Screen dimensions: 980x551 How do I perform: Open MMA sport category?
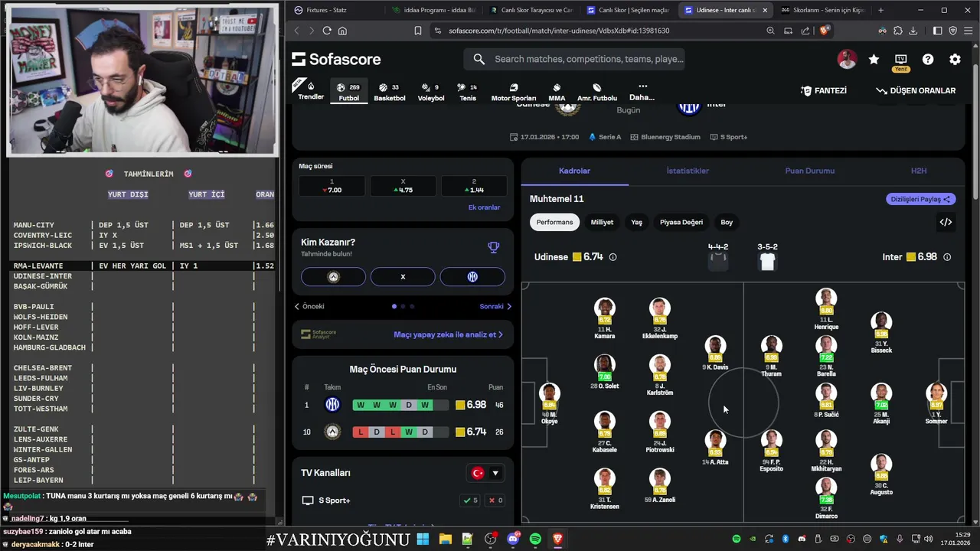[557, 92]
